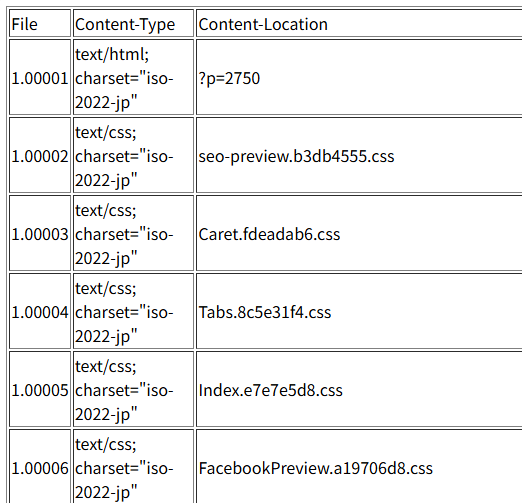Click Index.e7e7e5d8.css entry

pos(271,390)
